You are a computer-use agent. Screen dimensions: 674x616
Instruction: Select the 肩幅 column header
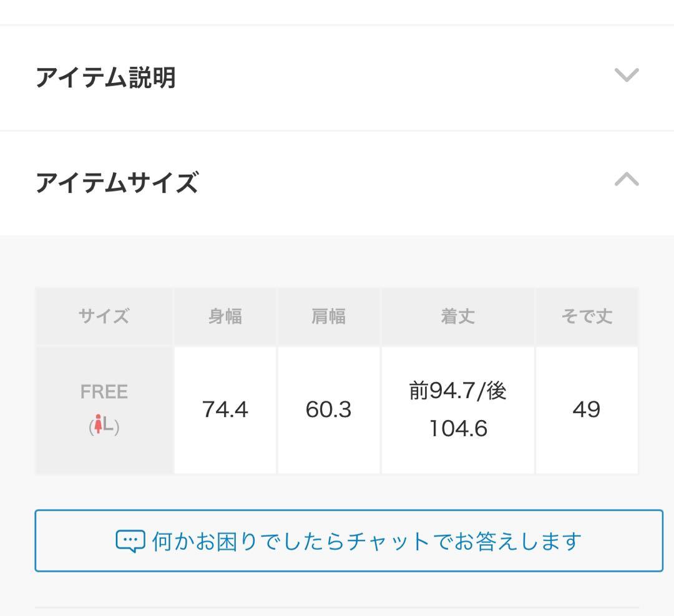tap(328, 316)
